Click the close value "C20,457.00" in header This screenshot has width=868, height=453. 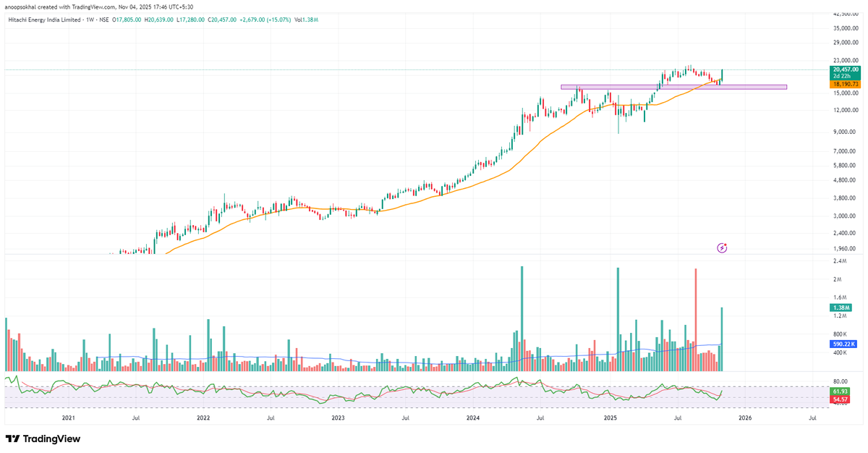pyautogui.click(x=223, y=20)
